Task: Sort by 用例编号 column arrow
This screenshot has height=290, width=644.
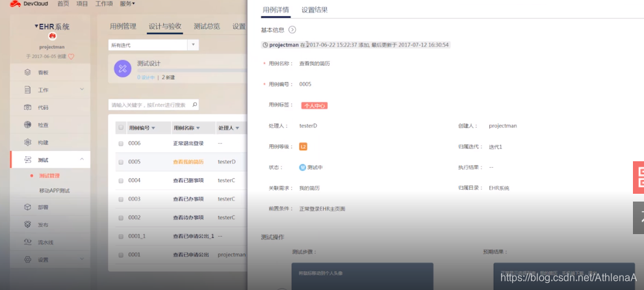Action: [153, 128]
